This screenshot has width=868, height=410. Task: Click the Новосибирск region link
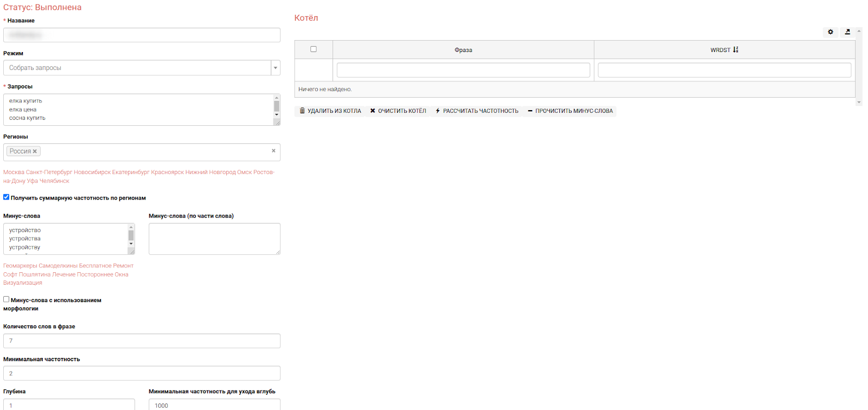[92, 172]
